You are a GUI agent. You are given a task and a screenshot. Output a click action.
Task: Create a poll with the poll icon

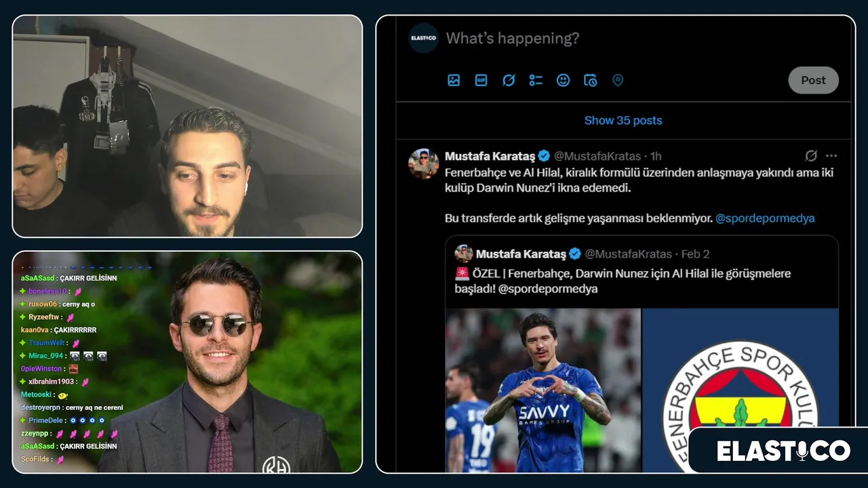(536, 80)
